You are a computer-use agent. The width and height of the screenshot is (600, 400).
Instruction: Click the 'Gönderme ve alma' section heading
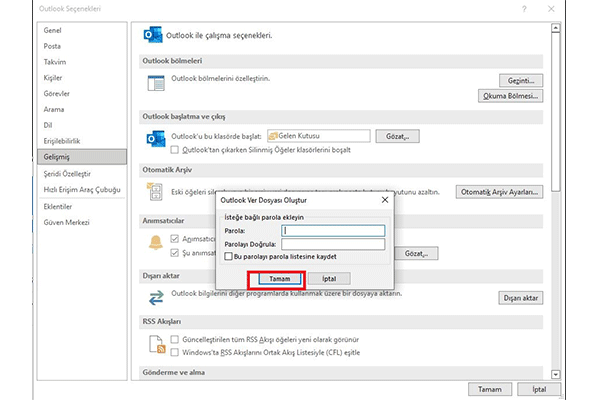pyautogui.click(x=174, y=372)
